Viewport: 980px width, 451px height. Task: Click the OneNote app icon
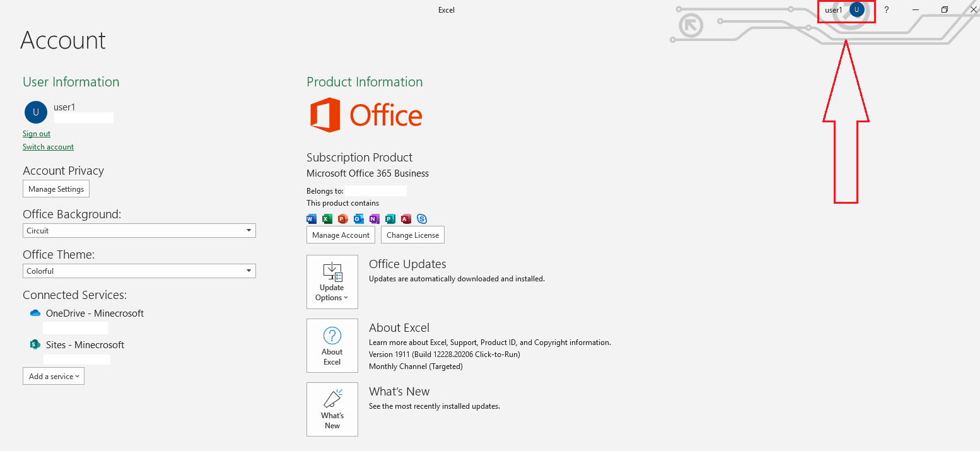[374, 219]
